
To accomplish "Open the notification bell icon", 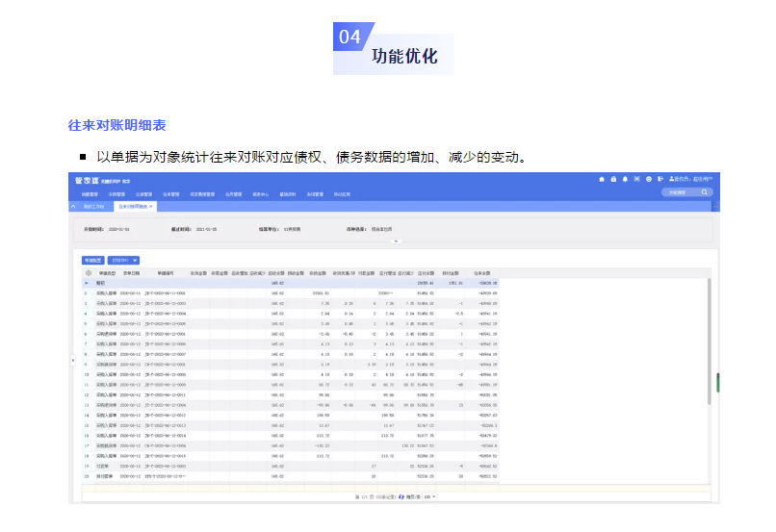I will (x=625, y=179).
